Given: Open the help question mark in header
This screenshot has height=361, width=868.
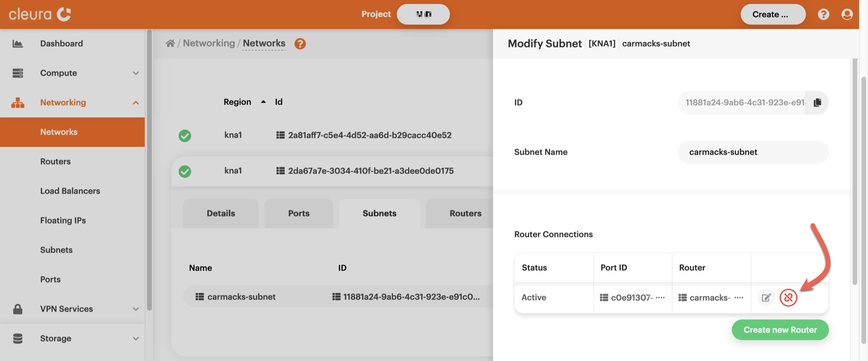Looking at the screenshot, I should pyautogui.click(x=823, y=14).
